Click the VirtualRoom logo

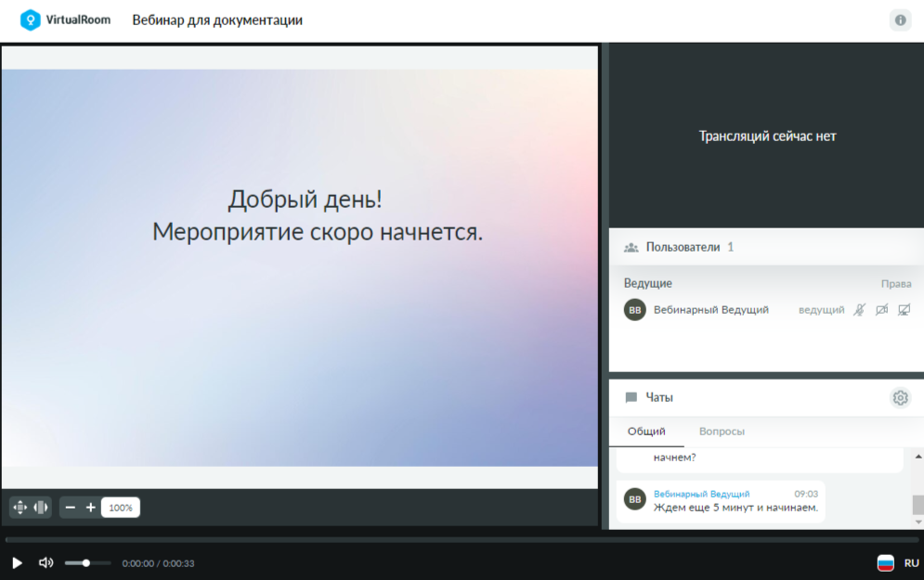65,20
